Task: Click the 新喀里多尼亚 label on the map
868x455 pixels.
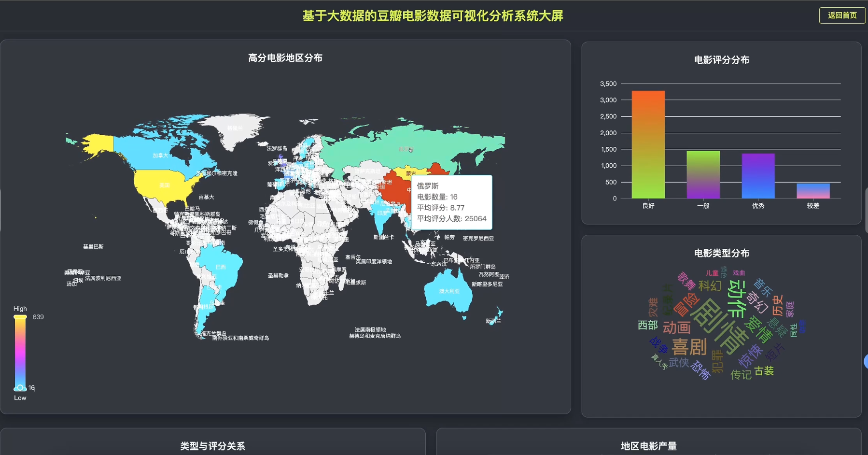Action: click(x=487, y=284)
